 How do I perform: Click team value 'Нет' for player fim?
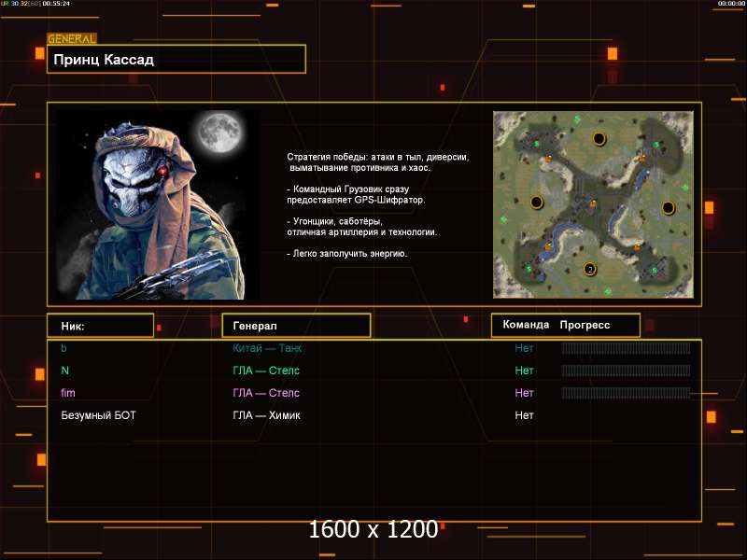tap(524, 393)
